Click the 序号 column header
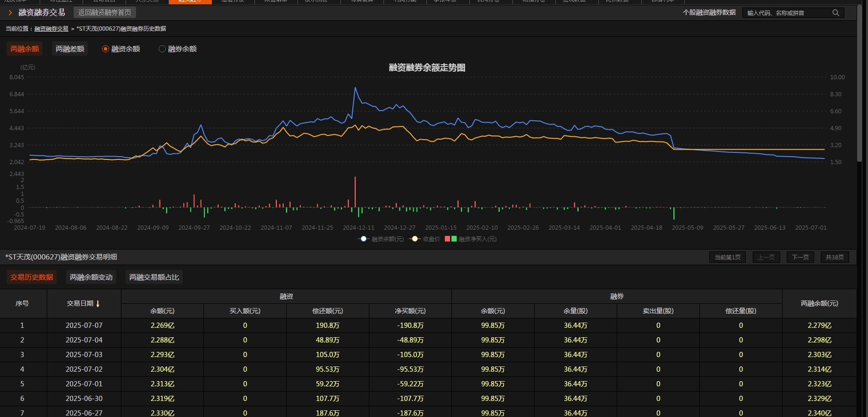This screenshot has height=417, width=868. [x=22, y=304]
